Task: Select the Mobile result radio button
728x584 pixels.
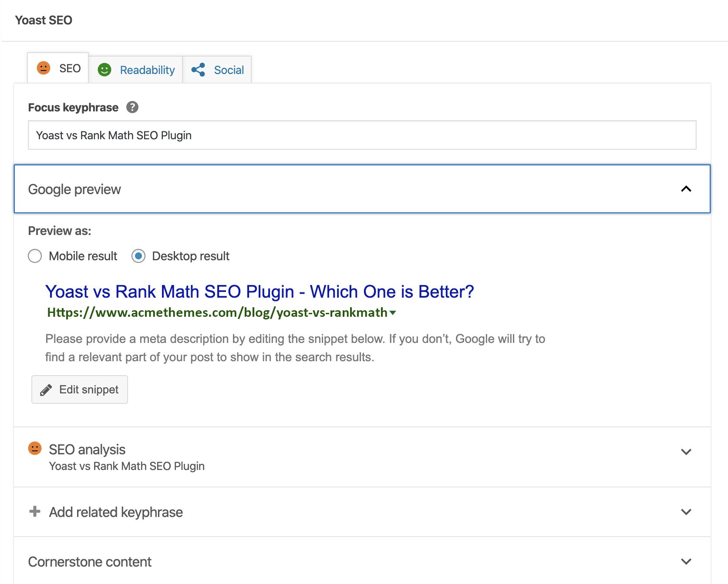Action: click(35, 256)
